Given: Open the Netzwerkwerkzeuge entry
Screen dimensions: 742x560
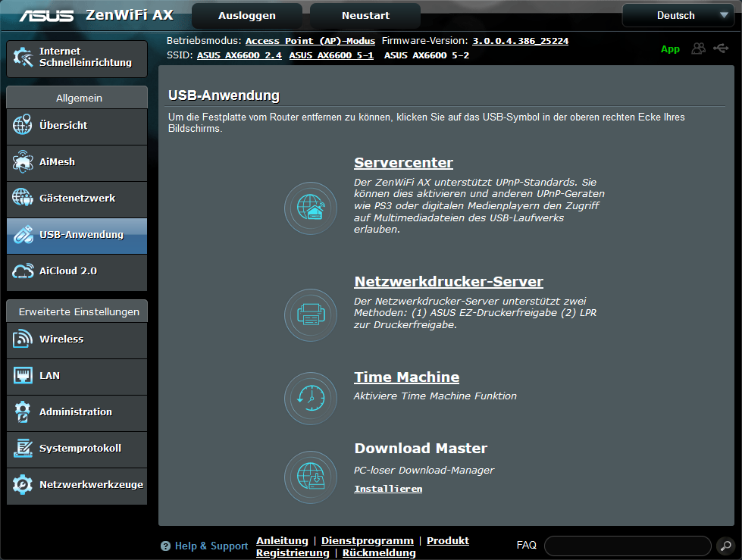Looking at the screenshot, I should click(x=77, y=486).
